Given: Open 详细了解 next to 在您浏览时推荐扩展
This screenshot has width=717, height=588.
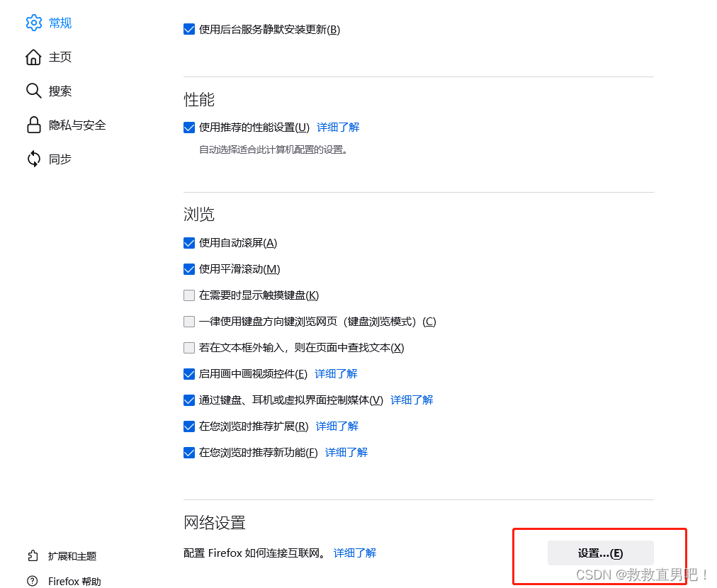Looking at the screenshot, I should point(337,426).
